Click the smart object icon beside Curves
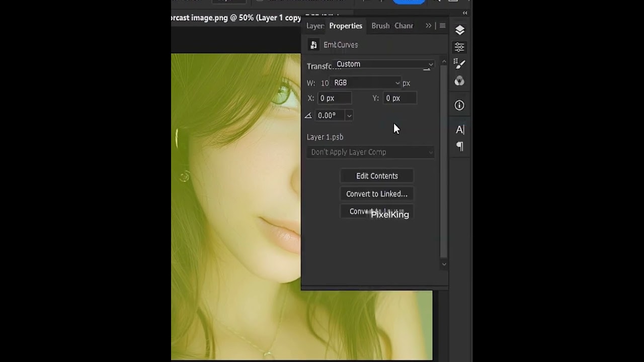Screen dimensions: 644x362 pyautogui.click(x=313, y=45)
